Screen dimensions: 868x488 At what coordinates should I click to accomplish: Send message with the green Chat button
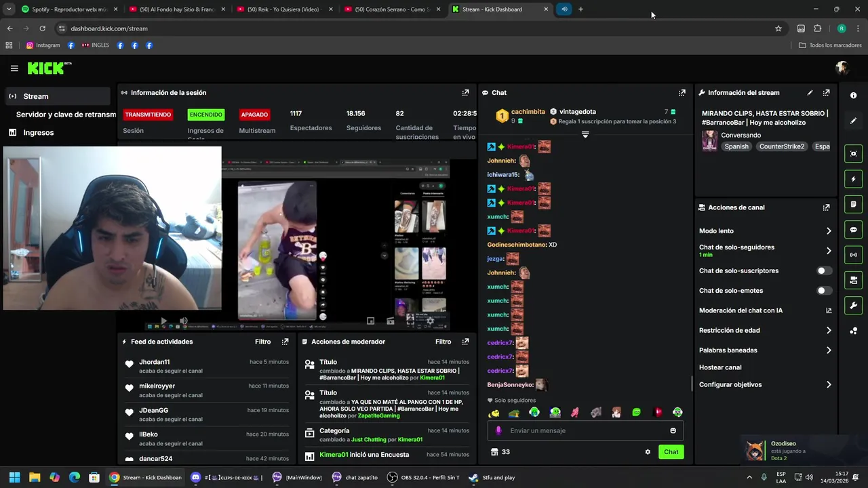(671, 452)
